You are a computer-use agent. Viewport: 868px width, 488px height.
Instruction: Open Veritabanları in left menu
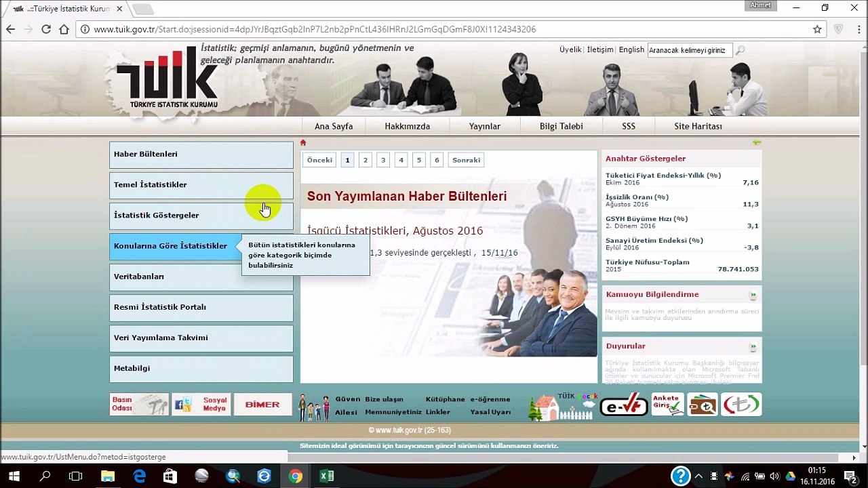tap(201, 277)
